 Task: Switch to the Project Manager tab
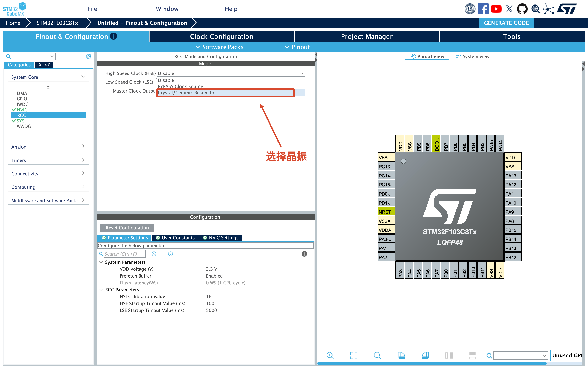[367, 36]
